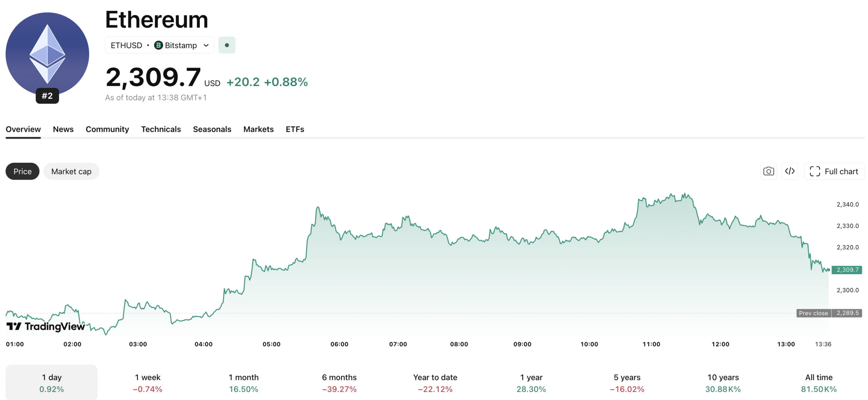Viewport: 868px width, 400px height.
Task: Open the Technicals tab
Action: click(x=161, y=129)
